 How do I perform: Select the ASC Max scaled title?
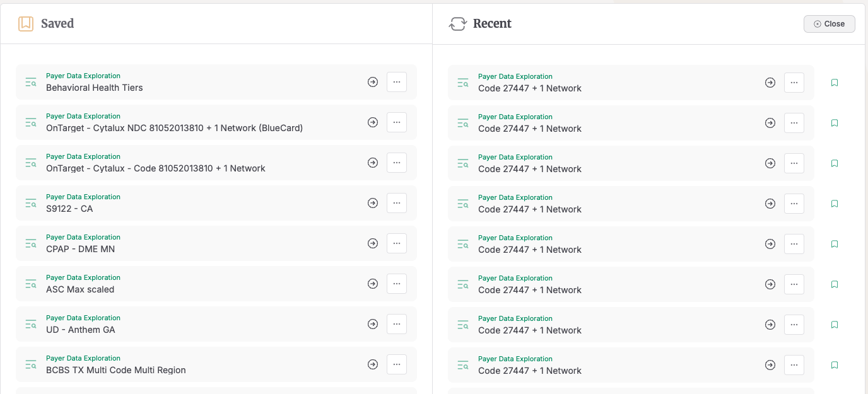pyautogui.click(x=80, y=289)
